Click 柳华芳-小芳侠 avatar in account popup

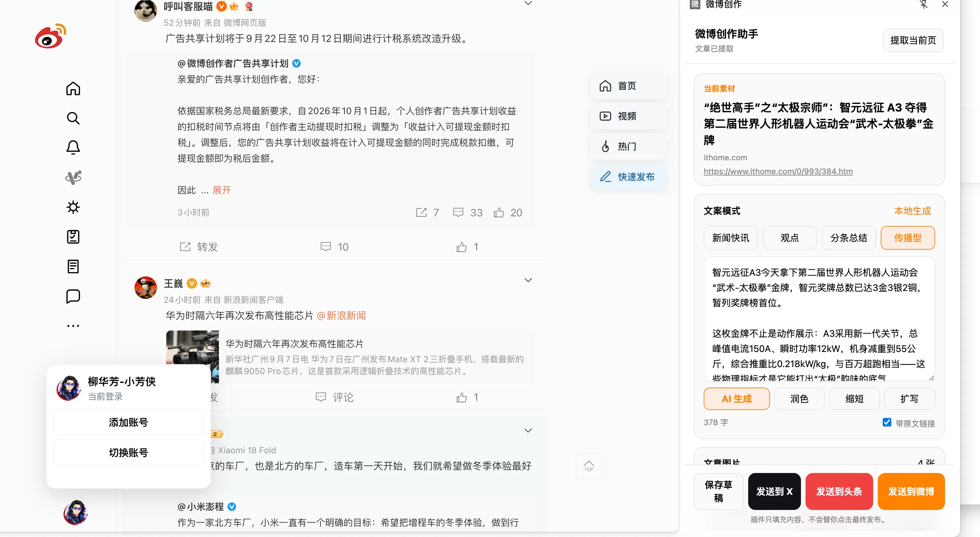(x=69, y=388)
